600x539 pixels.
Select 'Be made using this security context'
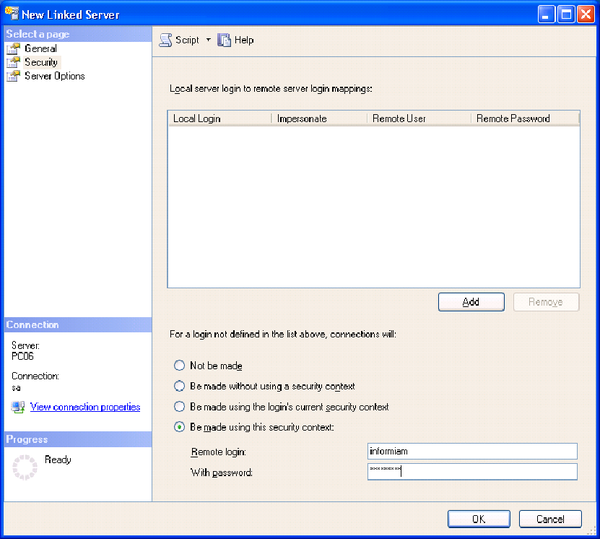point(180,427)
